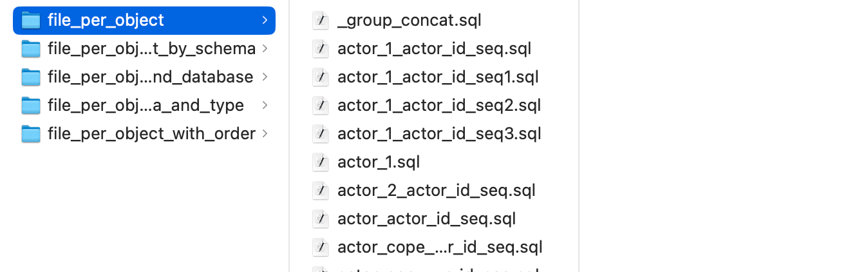Expand the file_per_obj...t_by_schema folder chevron
This screenshot has height=272, width=868.
pos(265,49)
